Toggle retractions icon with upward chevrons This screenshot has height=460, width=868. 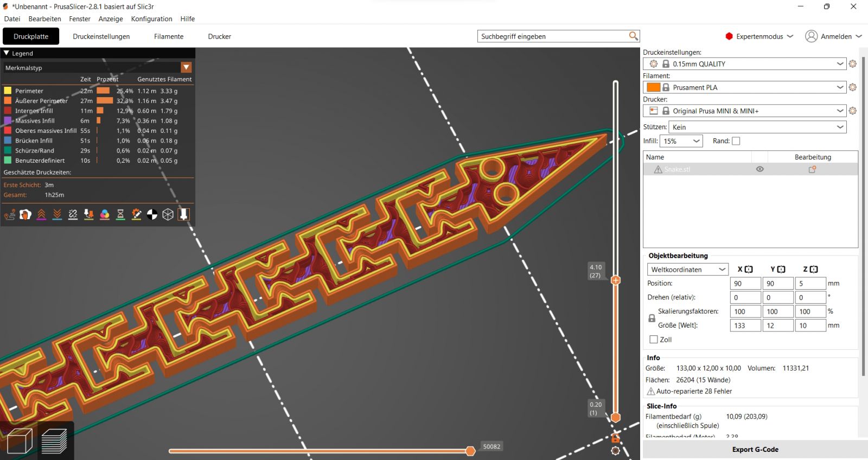tap(41, 215)
